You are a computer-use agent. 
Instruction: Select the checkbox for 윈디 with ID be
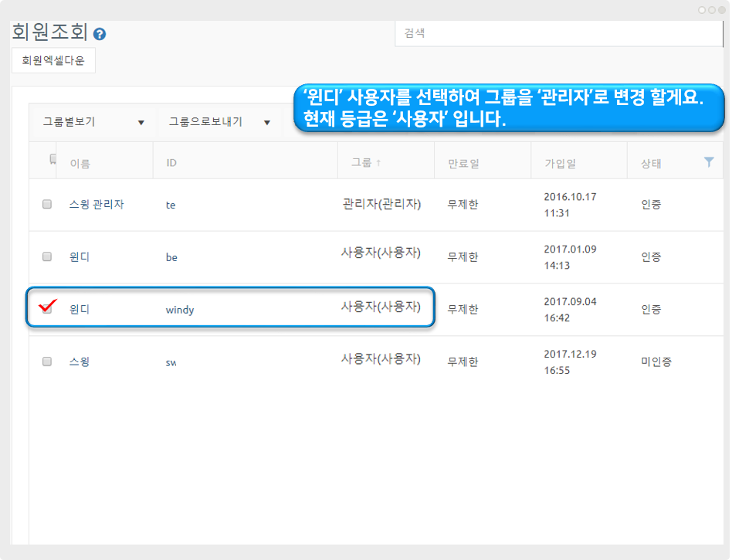[47, 256]
